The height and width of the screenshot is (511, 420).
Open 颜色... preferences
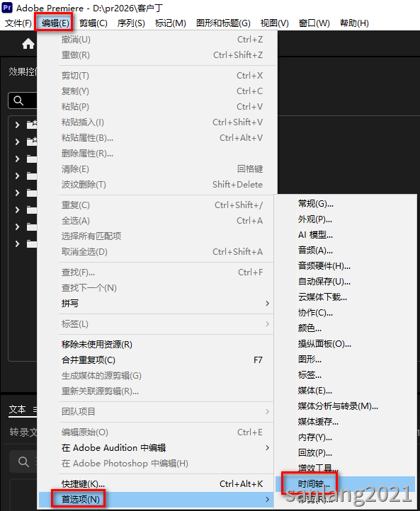[346, 328]
